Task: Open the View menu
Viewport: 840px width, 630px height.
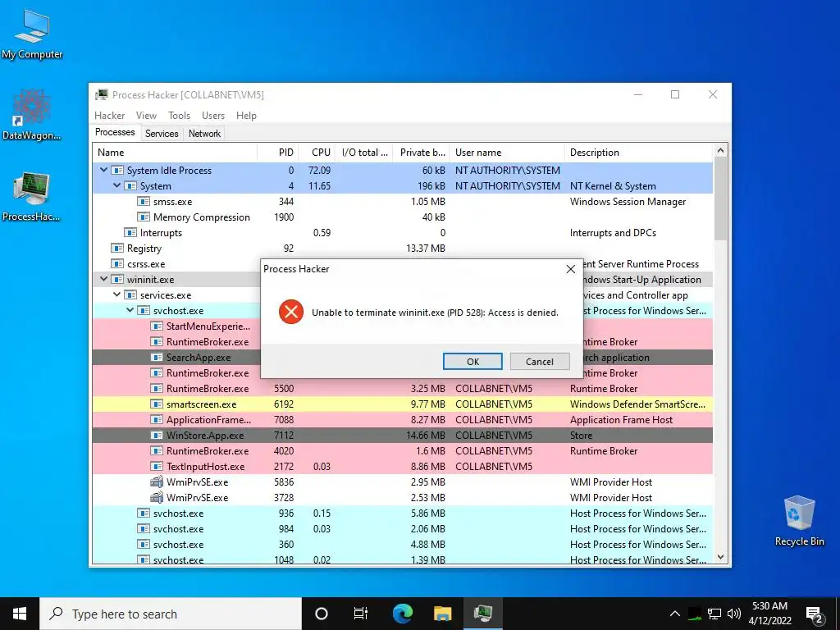Action: click(x=146, y=115)
